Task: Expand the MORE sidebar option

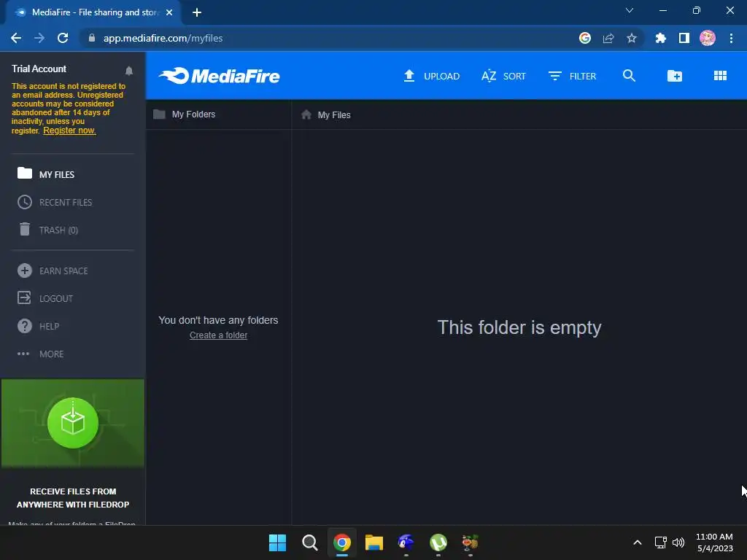Action: coord(41,354)
